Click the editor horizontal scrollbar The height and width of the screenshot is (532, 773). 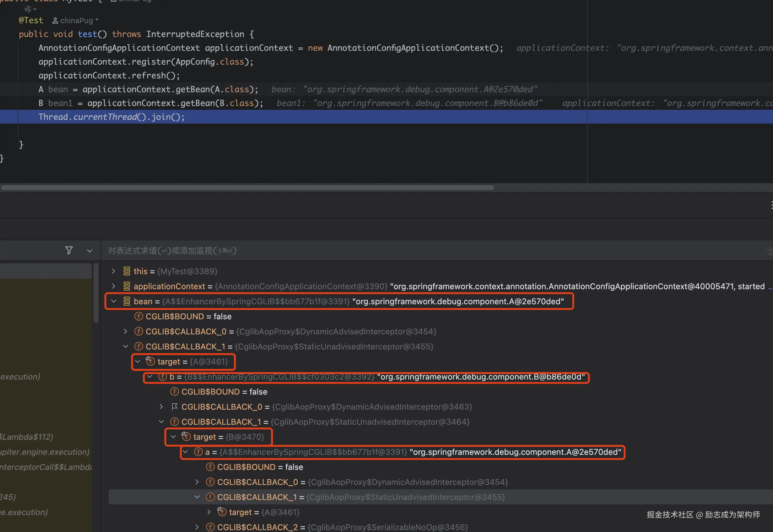(x=247, y=188)
